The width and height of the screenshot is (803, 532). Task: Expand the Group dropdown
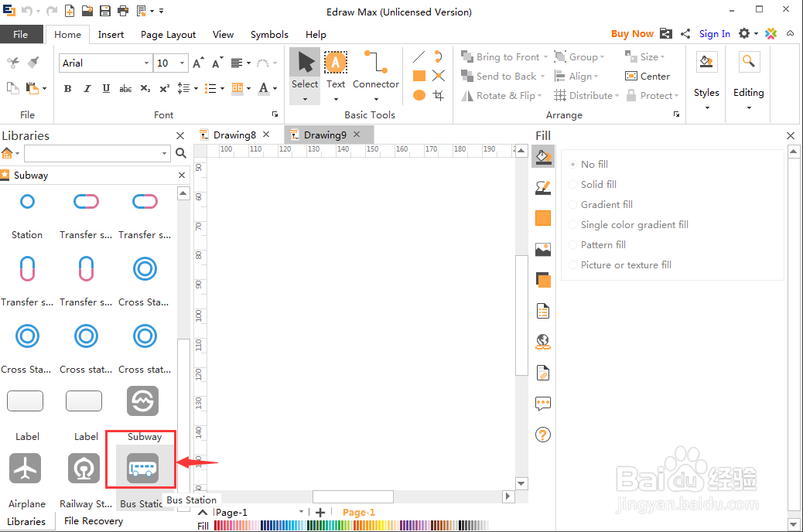tap(603, 57)
